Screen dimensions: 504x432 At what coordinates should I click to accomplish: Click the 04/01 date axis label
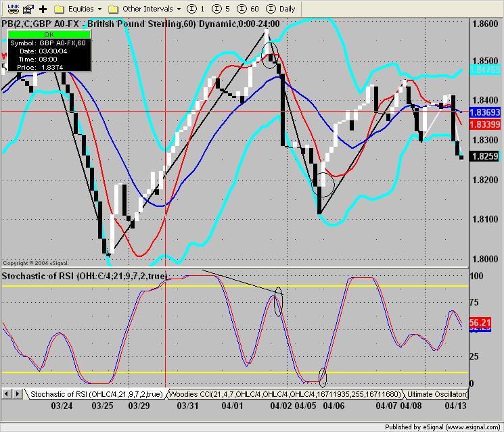point(232,406)
